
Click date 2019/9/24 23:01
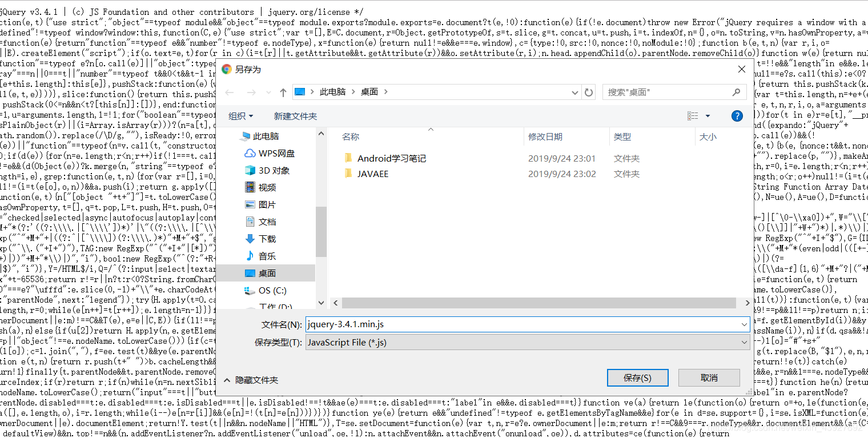tap(562, 158)
